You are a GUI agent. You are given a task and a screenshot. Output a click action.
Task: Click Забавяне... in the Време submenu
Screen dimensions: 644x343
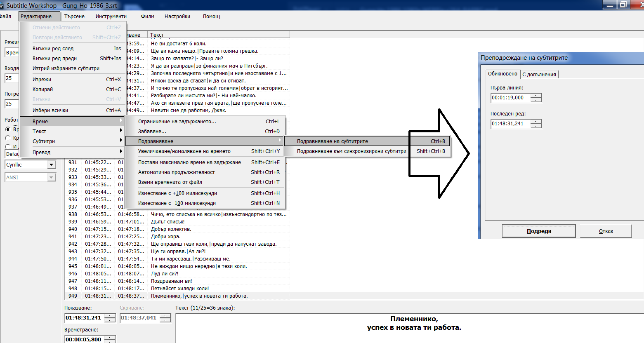pyautogui.click(x=152, y=132)
